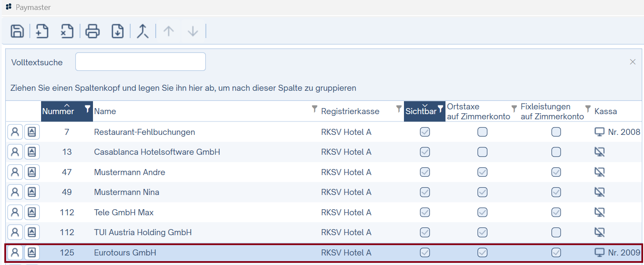This screenshot has height=265, width=644.
Task: Delete the selected record
Action: tap(67, 31)
